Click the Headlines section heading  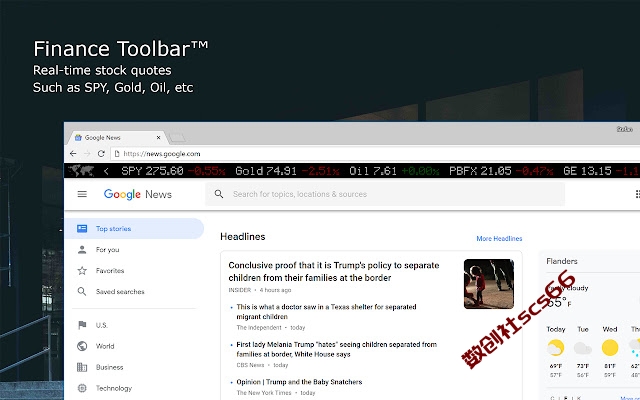tap(242, 237)
